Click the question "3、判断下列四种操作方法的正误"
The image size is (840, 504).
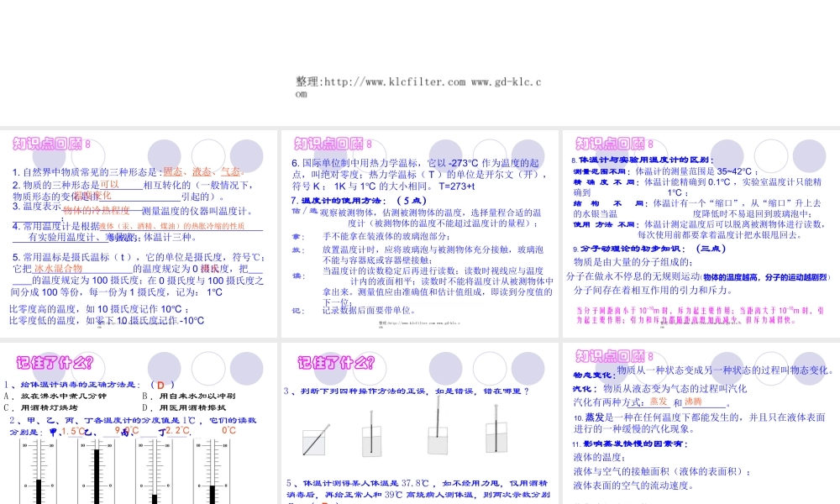point(407,391)
